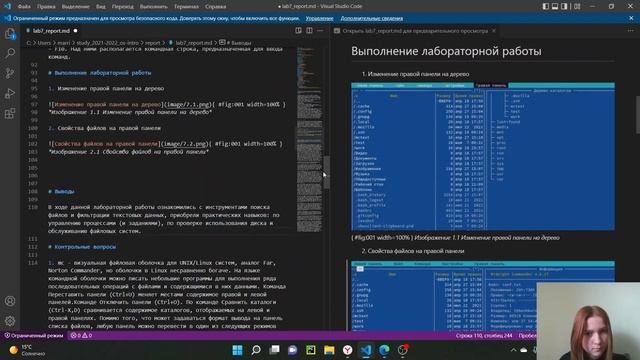Click the Дополнительные сведения link

click(371, 18)
